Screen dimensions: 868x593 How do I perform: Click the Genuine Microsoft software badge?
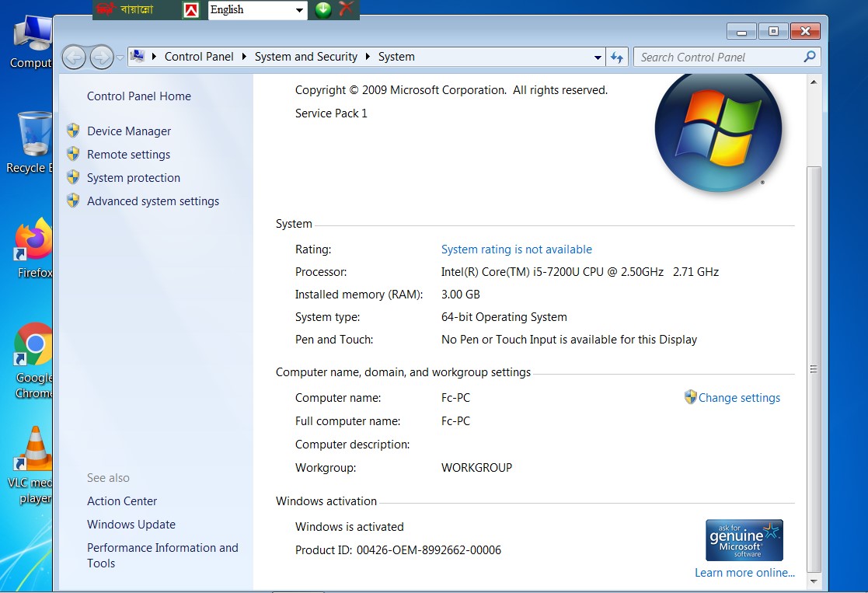744,540
